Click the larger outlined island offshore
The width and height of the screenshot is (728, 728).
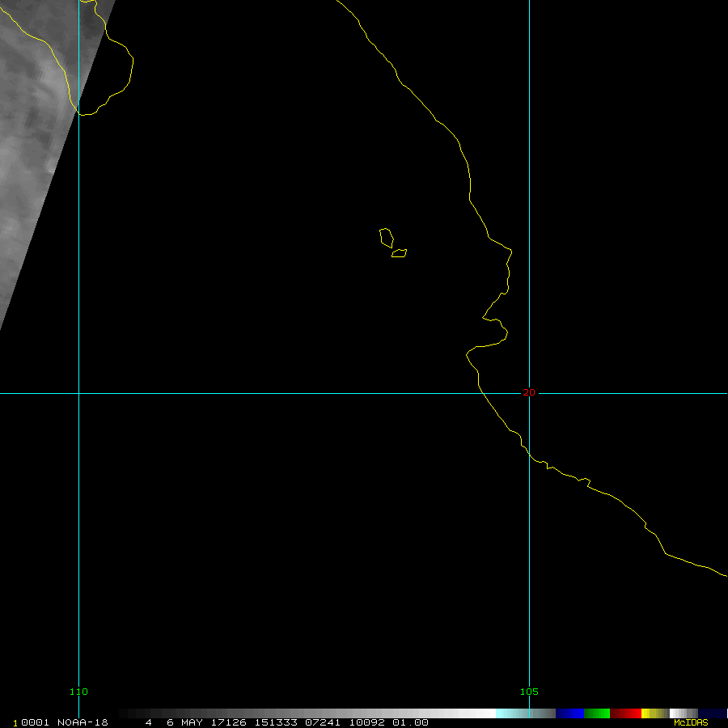pyautogui.click(x=387, y=237)
